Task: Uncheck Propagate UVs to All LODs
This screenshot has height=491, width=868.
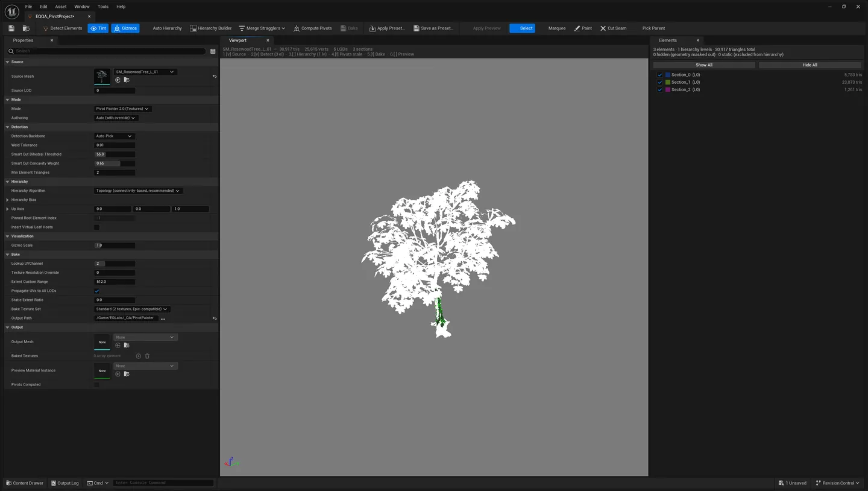Action: [x=96, y=291]
